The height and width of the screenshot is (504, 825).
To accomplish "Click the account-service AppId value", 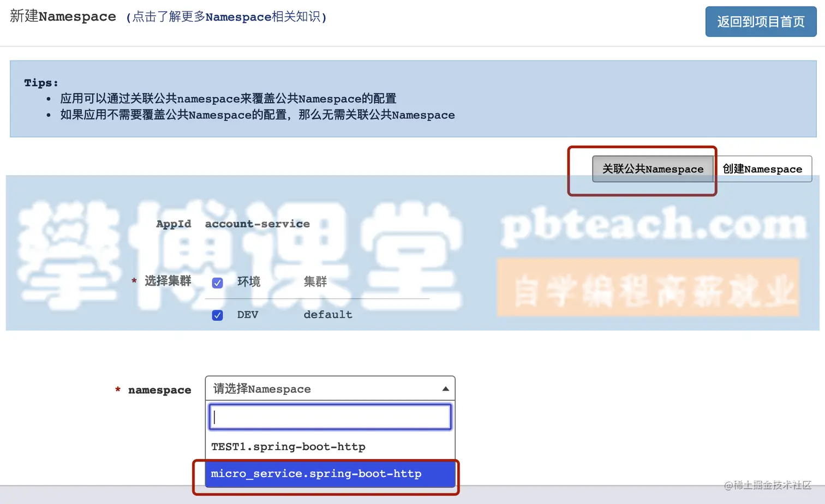I will pos(257,224).
